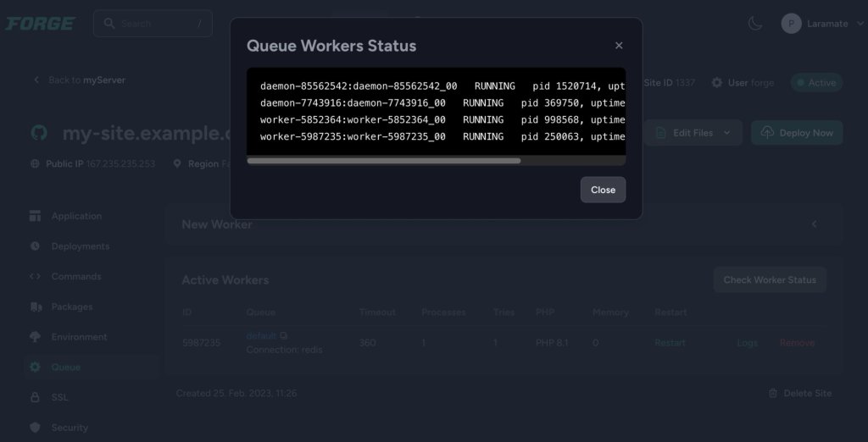The height and width of the screenshot is (442, 868).
Task: Focus the Search input field
Action: (x=153, y=24)
